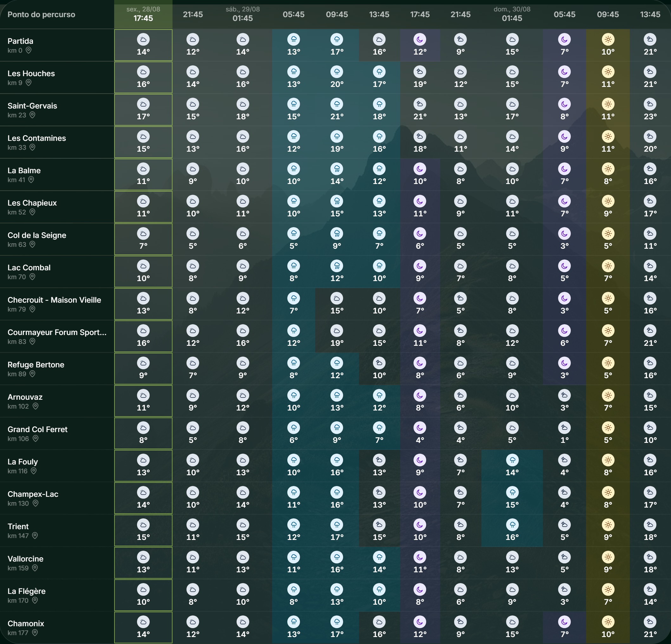The image size is (671, 644).
Task: Click the La Flégère route point name
Action: (x=26, y=591)
